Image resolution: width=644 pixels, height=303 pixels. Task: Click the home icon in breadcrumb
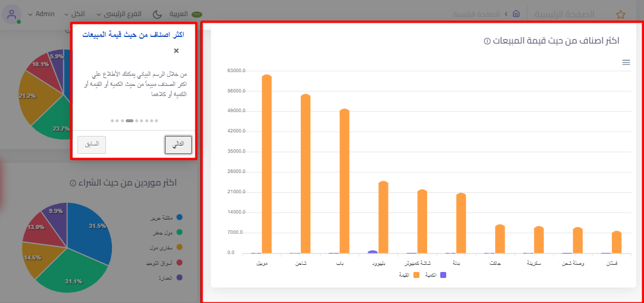coord(516,14)
